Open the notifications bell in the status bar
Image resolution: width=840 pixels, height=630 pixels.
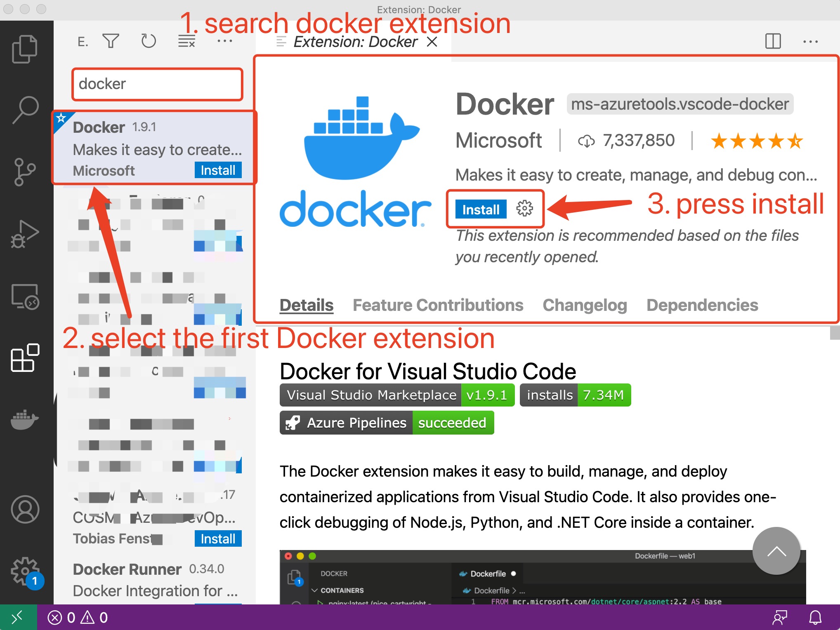(815, 617)
